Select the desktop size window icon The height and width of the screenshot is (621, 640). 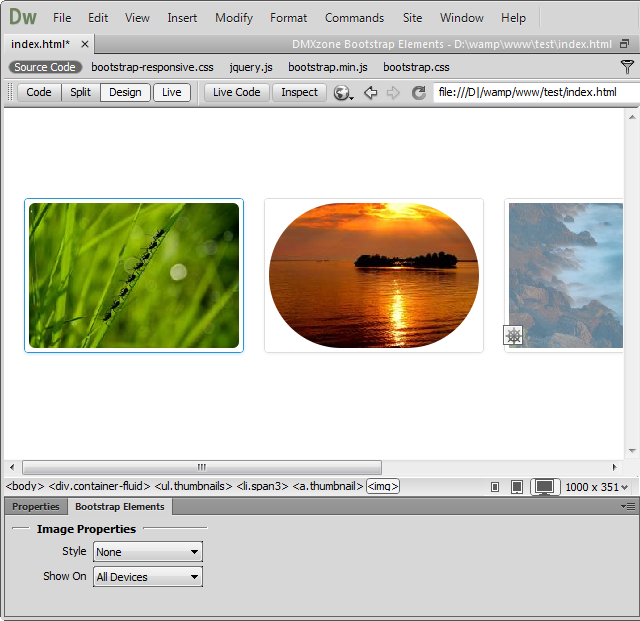coord(545,487)
